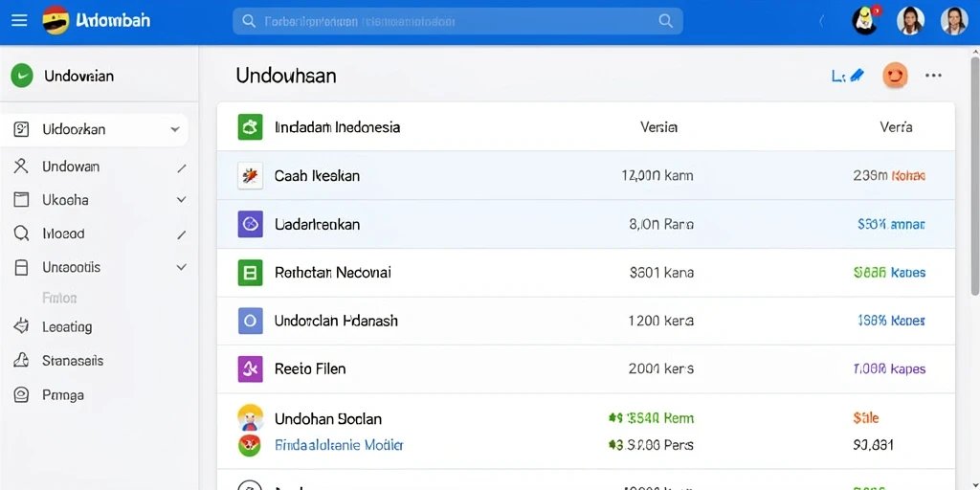Click the Versia column header
This screenshot has width=980, height=490.
[x=658, y=127]
